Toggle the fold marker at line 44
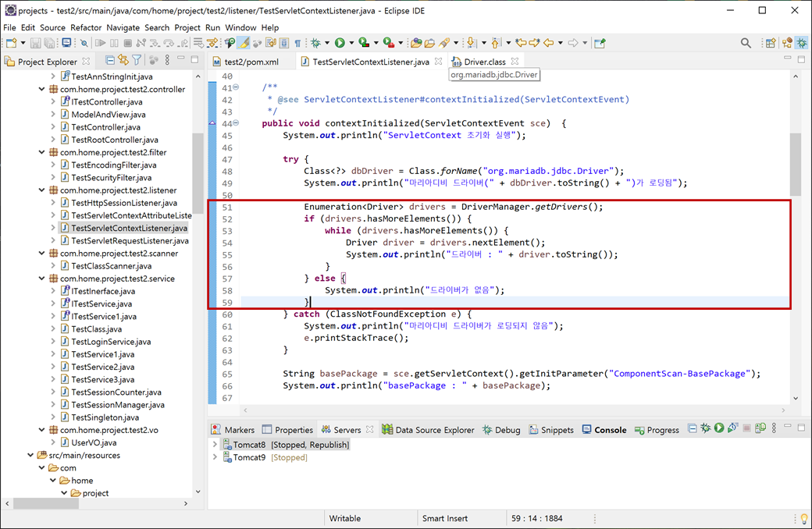The width and height of the screenshot is (812, 529). (x=236, y=122)
